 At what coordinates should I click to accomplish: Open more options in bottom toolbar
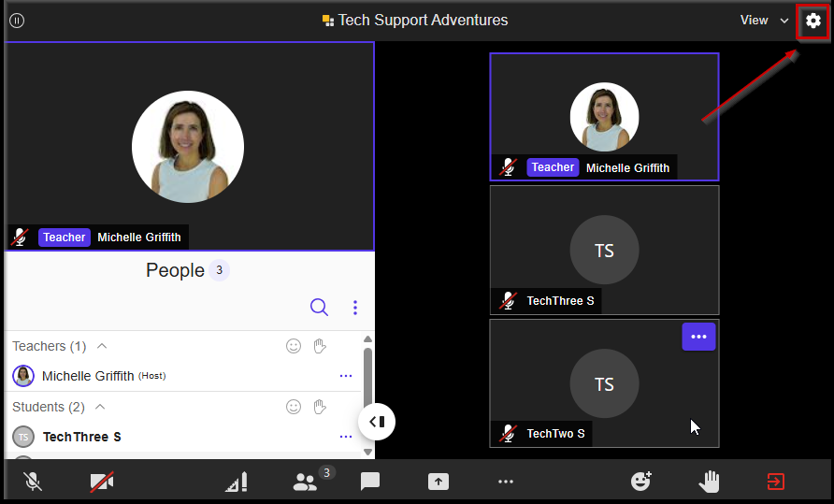(505, 482)
